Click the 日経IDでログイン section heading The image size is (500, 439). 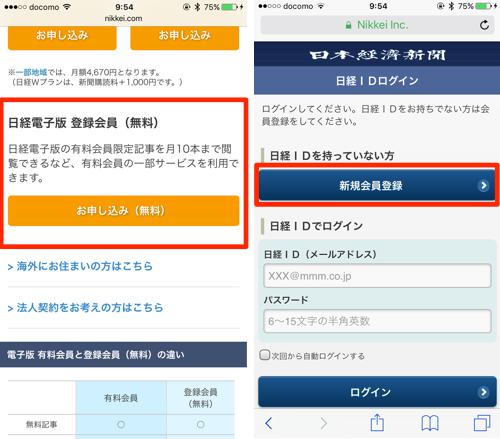tap(316, 226)
